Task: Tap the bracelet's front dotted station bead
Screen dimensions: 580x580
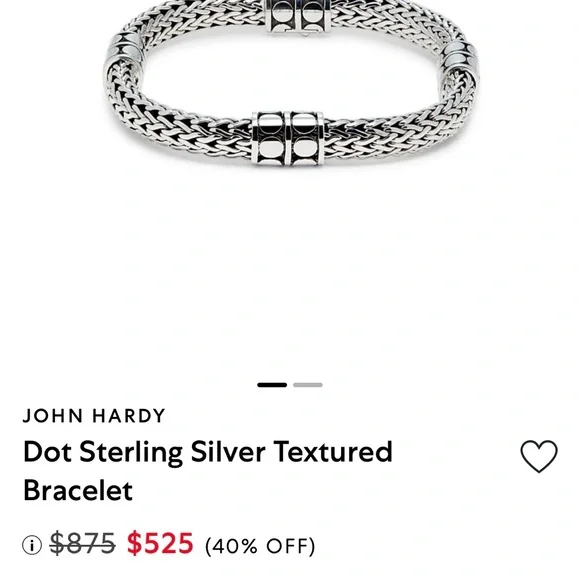Action: click(288, 138)
